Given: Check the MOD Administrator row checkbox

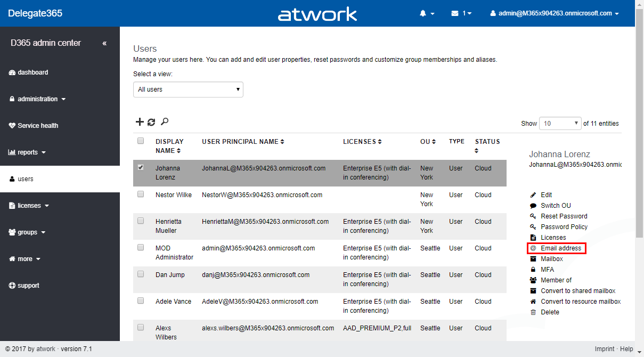Looking at the screenshot, I should click(x=141, y=247).
